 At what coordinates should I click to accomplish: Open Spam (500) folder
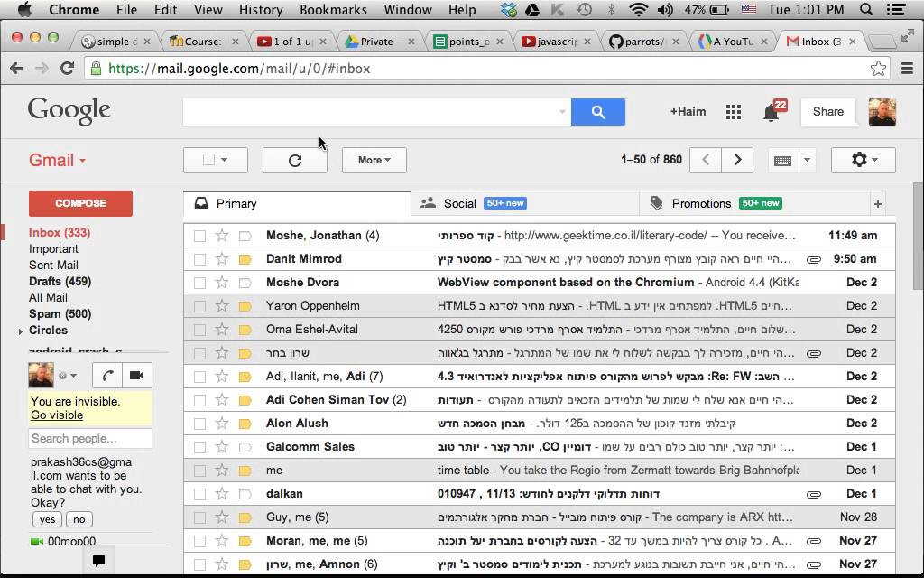point(60,314)
